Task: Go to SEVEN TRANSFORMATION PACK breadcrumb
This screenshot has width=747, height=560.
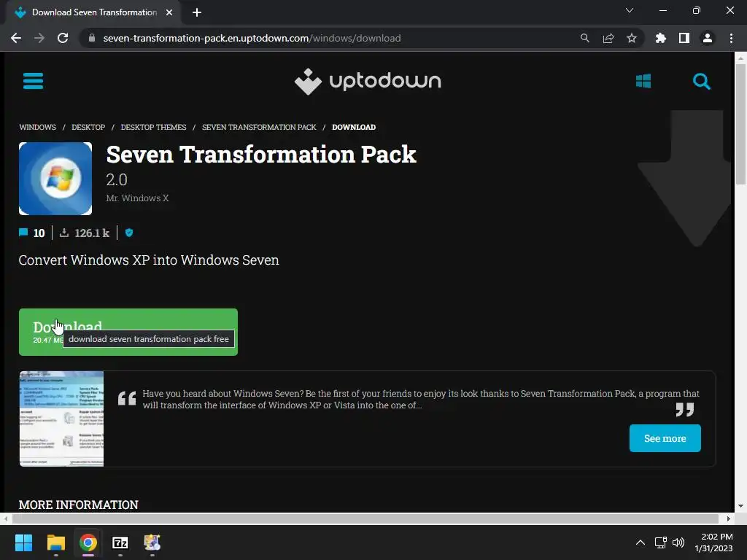Action: (x=259, y=127)
